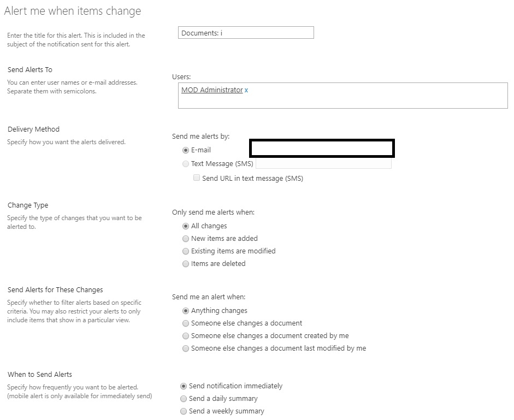Pick Someone else changes a document

[186, 323]
